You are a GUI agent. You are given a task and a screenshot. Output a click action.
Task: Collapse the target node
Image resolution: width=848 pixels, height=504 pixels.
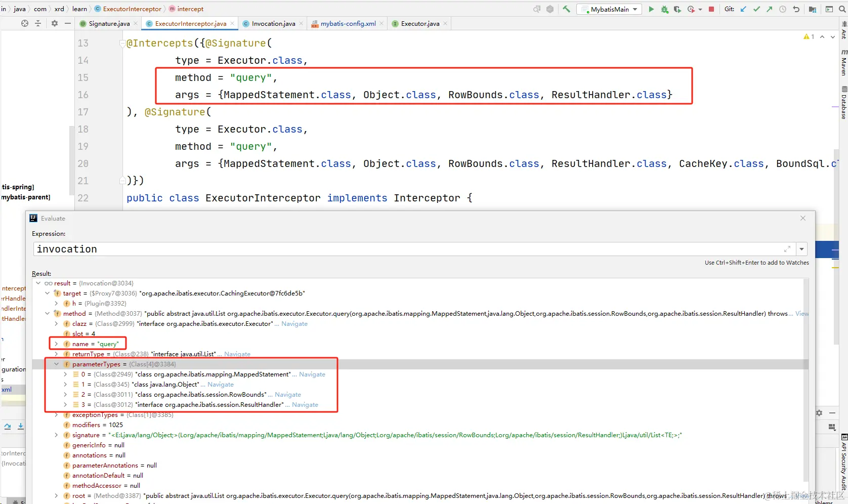(48, 293)
